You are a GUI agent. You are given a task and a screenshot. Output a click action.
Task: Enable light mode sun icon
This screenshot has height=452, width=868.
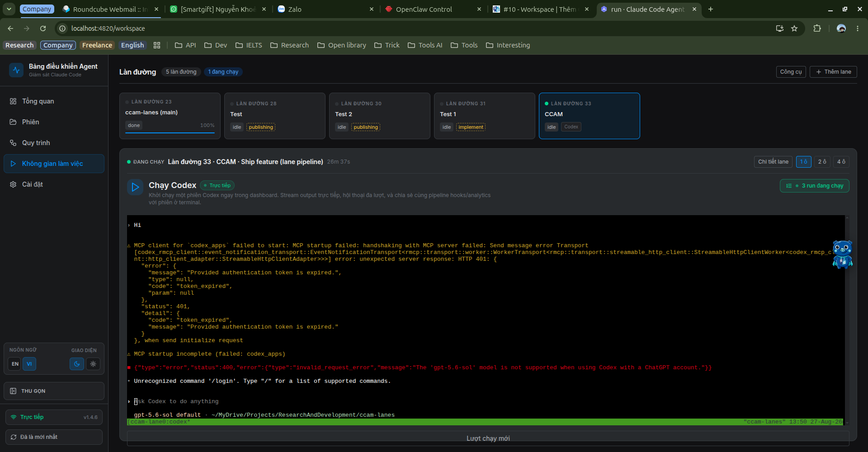93,364
